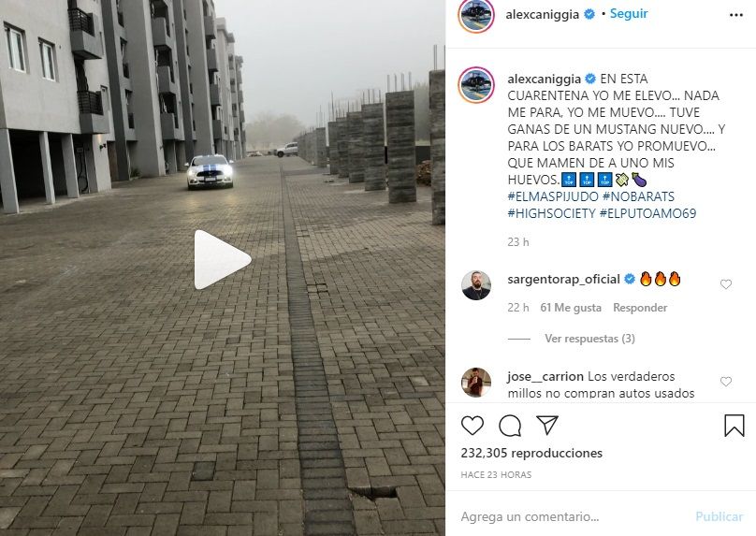Like jose__carrion's comment
Image resolution: width=756 pixels, height=536 pixels.
click(x=726, y=382)
